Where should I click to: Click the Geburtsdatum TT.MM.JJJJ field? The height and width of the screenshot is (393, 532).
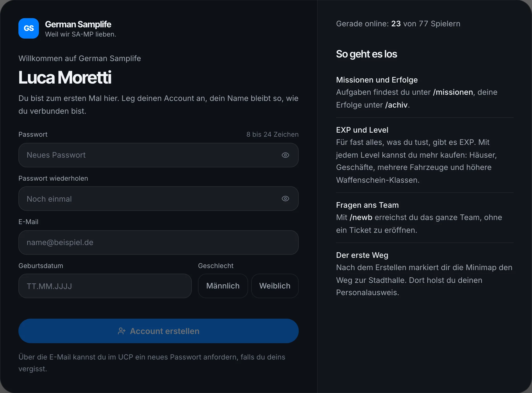(x=105, y=286)
